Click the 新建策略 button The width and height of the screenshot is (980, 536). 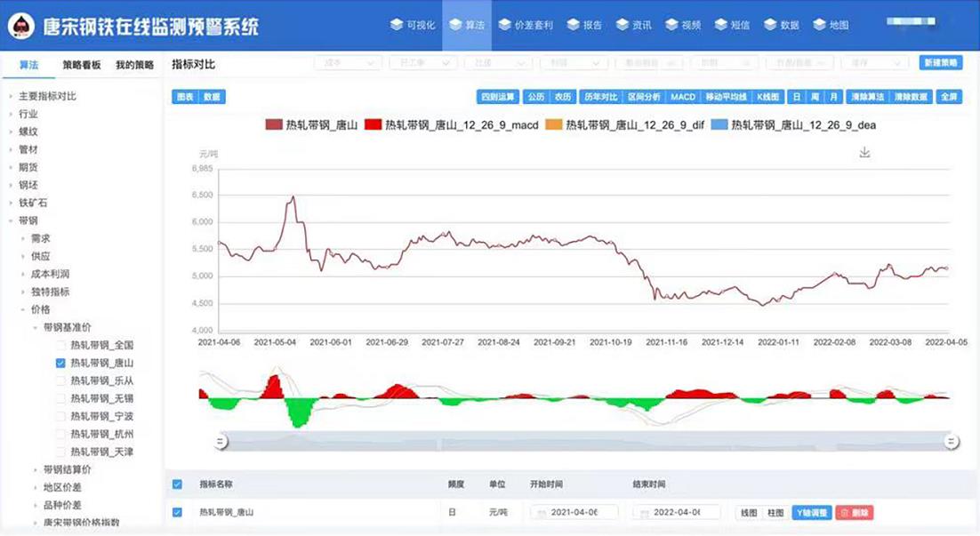pyautogui.click(x=940, y=63)
